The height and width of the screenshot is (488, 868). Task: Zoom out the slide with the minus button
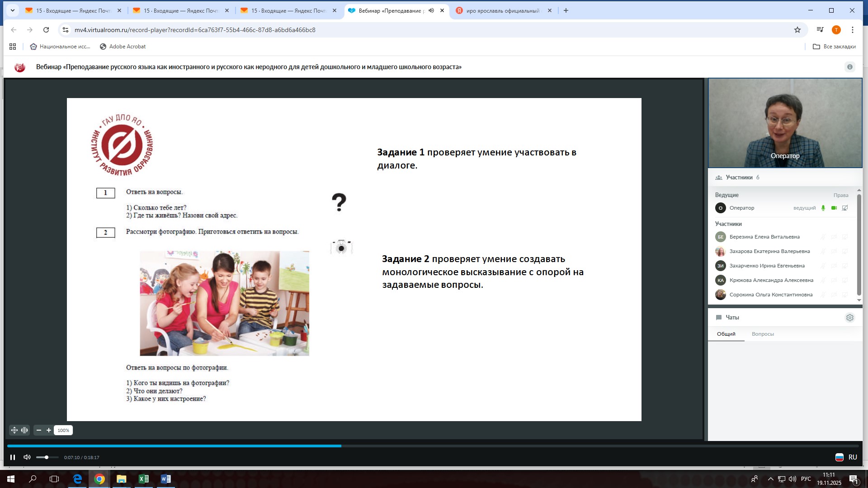pyautogui.click(x=39, y=430)
